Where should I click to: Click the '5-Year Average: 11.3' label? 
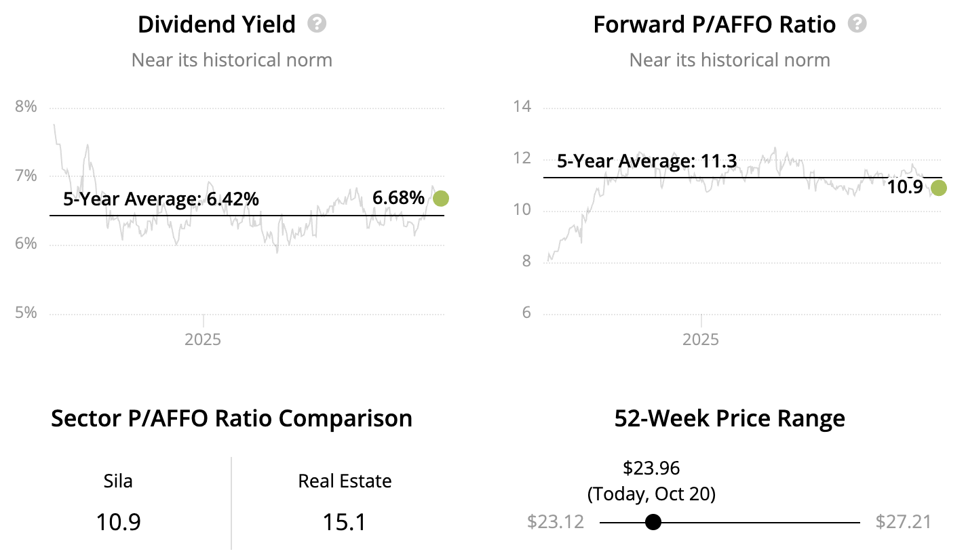(646, 162)
